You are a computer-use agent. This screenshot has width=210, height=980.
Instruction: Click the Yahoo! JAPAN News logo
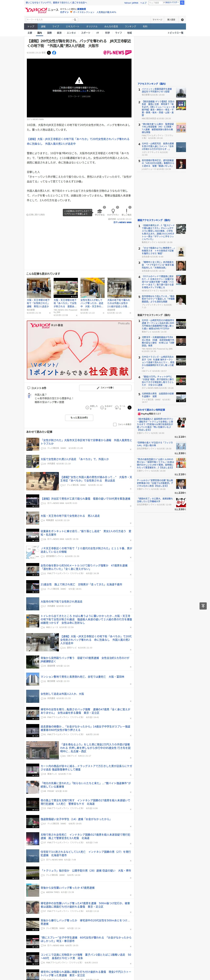[x=42, y=10]
